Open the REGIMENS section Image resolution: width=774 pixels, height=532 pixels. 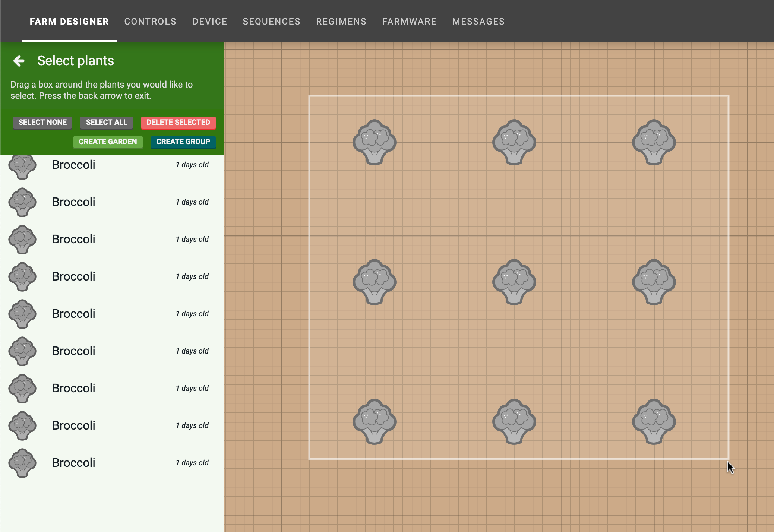point(341,21)
